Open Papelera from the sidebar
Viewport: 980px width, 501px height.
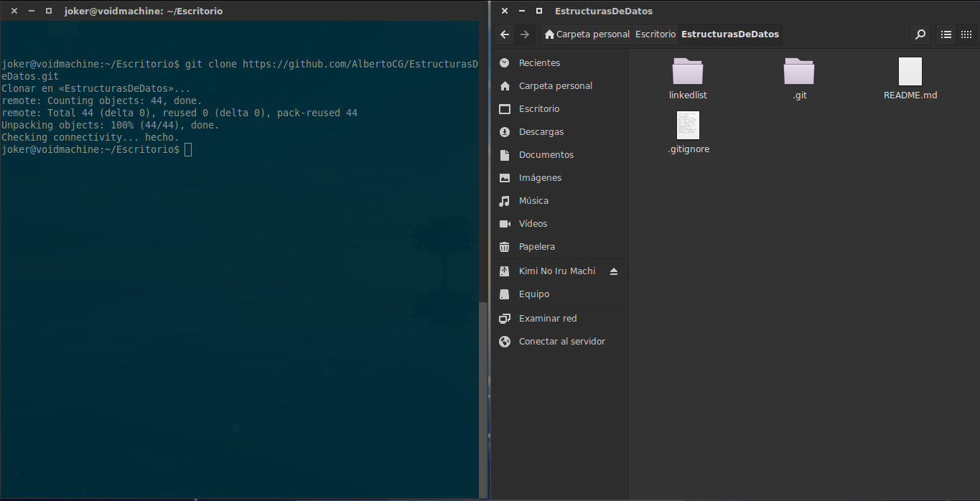[x=536, y=247]
